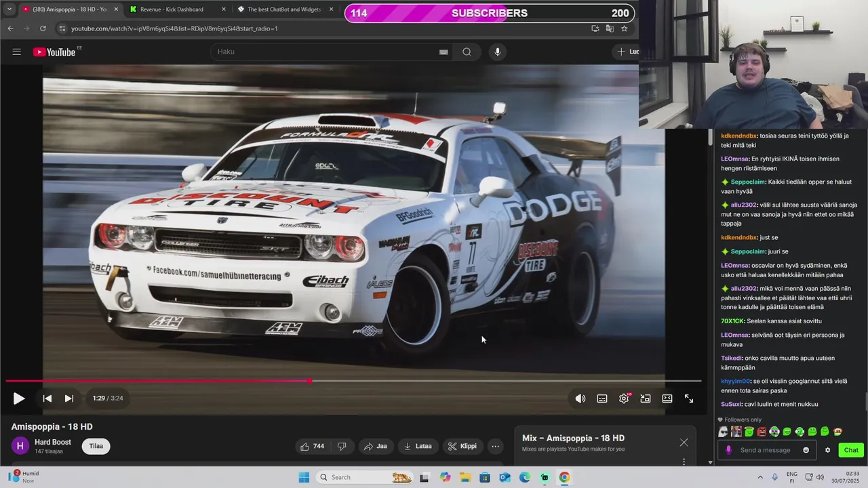
Task: Reload the current page
Action: tap(43, 28)
